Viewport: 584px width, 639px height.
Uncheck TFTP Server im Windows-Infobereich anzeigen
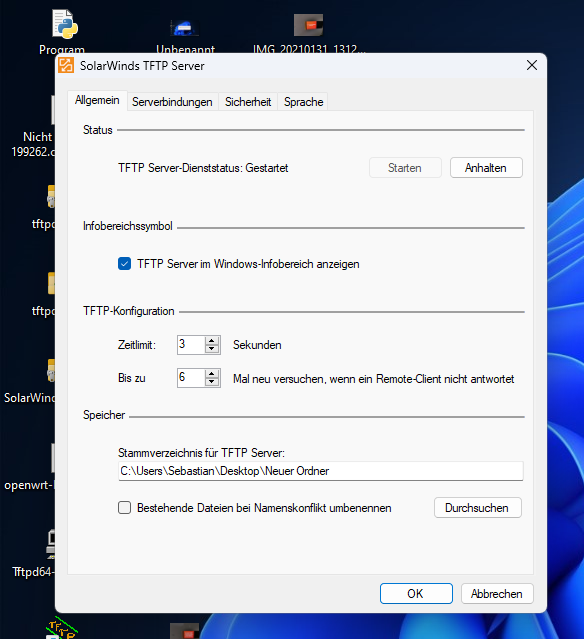point(124,264)
